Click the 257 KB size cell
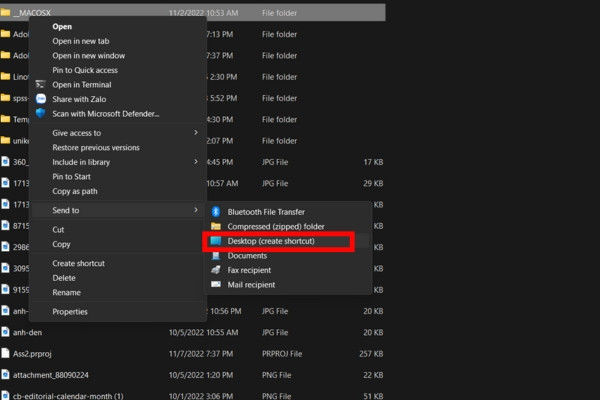 tap(371, 354)
